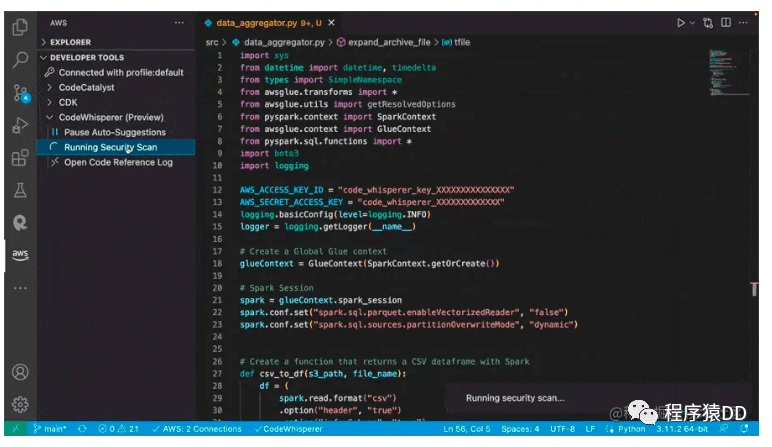Click the import boto3 line
The height and width of the screenshot is (447, 772).
(269, 154)
